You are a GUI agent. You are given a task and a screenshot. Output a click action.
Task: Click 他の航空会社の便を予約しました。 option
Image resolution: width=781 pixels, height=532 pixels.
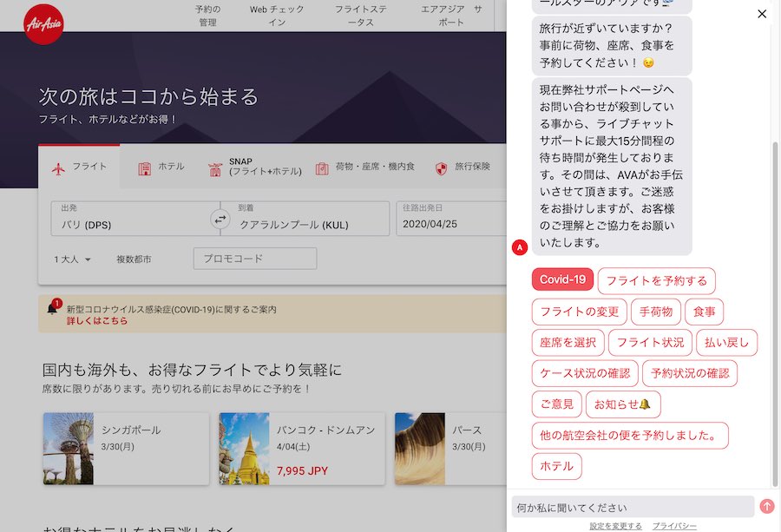click(630, 436)
